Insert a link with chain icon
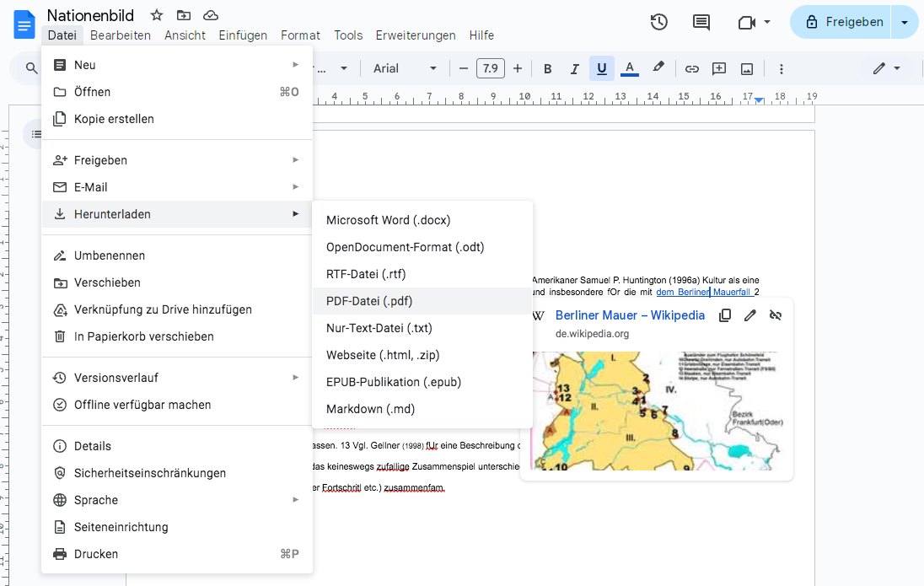This screenshot has height=586, width=924. (692, 69)
